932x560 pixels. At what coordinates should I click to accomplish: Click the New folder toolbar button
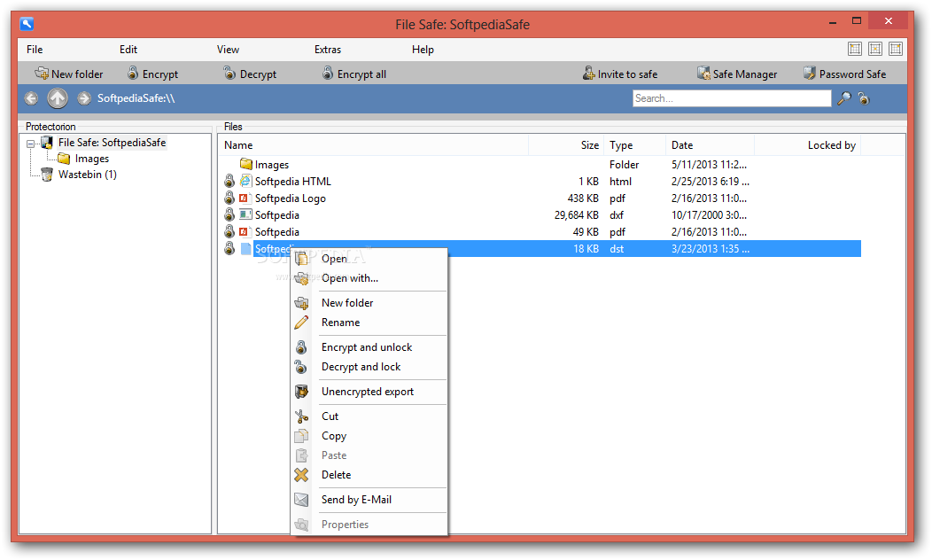point(69,74)
